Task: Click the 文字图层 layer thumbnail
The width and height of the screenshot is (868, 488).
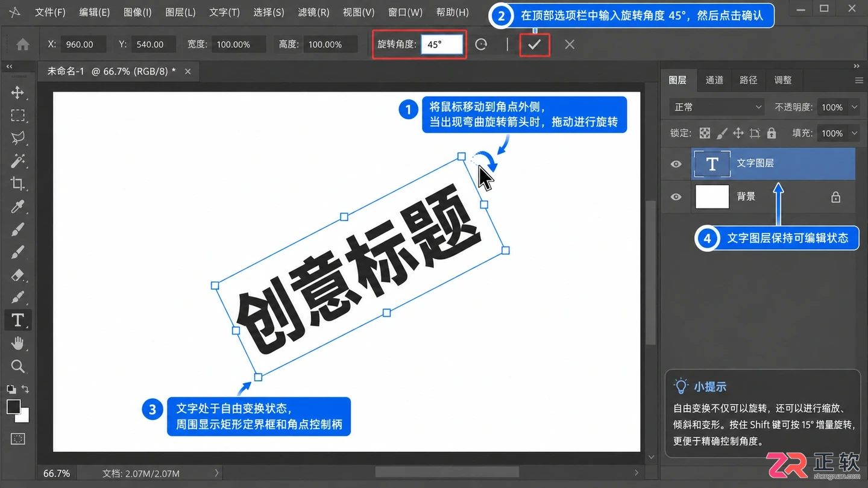Action: [x=712, y=164]
